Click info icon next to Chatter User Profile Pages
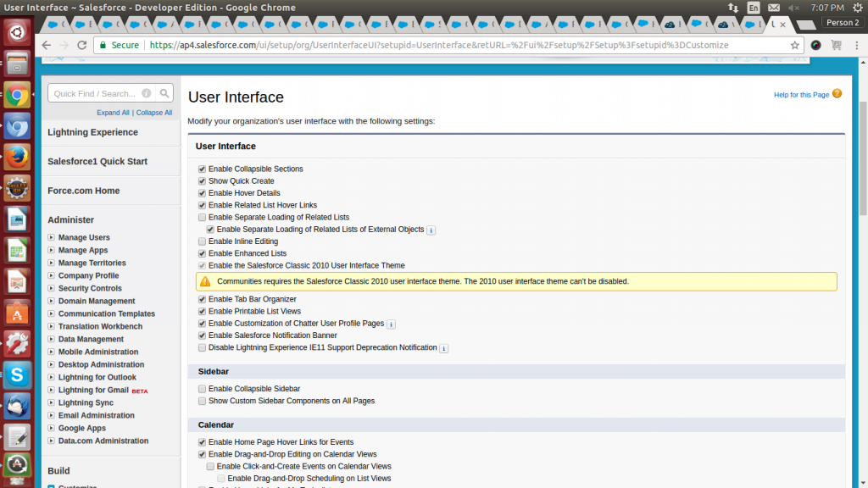The width and height of the screenshot is (868, 488). 391,324
